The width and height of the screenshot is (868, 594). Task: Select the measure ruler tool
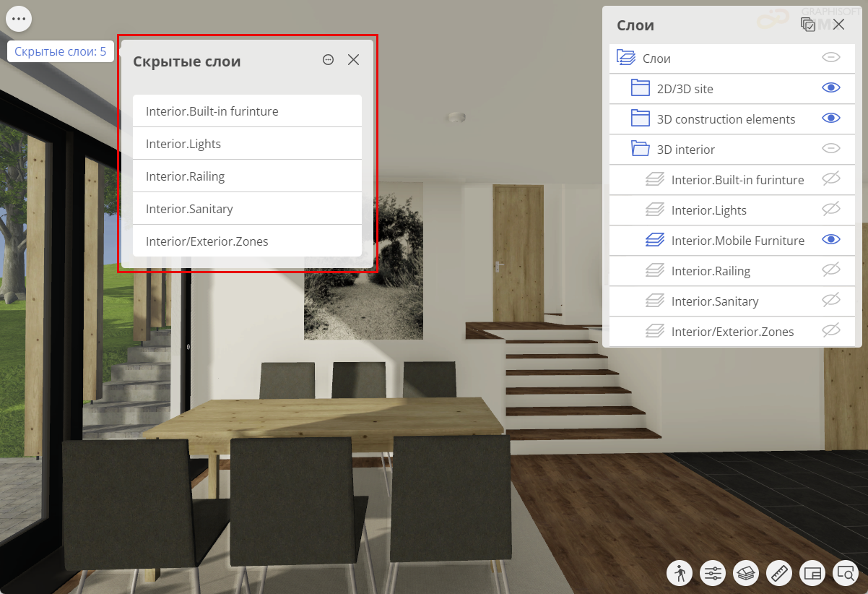coord(779,573)
